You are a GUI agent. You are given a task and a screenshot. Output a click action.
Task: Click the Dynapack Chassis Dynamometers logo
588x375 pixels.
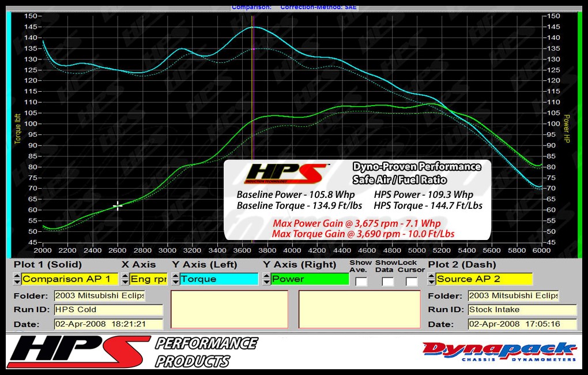coord(499,352)
